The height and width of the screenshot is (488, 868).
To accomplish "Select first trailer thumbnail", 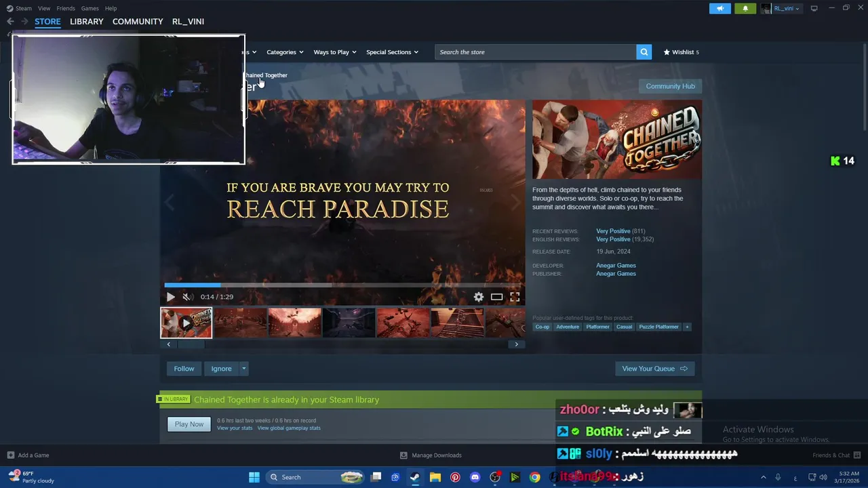I will (x=186, y=323).
